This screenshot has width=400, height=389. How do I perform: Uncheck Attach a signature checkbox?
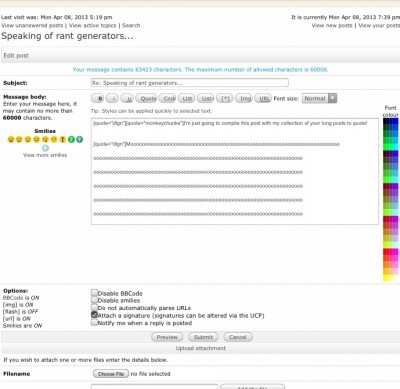(x=94, y=315)
